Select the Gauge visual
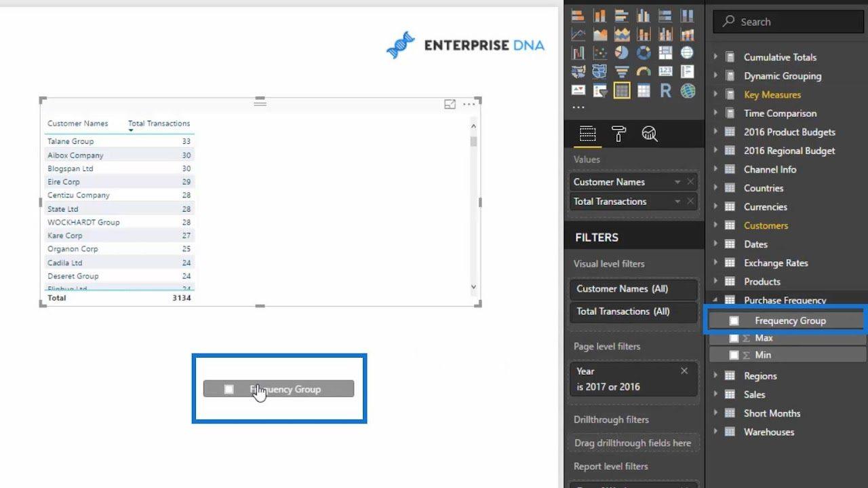868x488 pixels. point(644,71)
